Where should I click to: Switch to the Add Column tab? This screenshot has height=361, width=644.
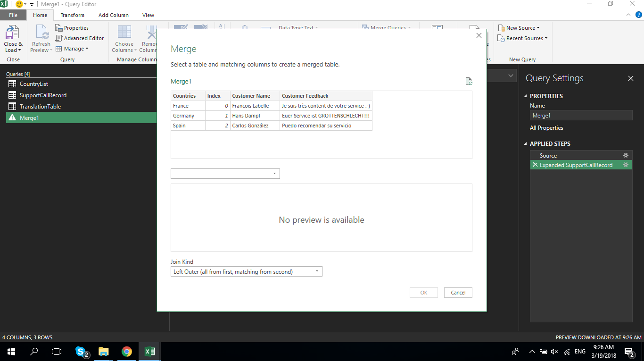pos(113,15)
